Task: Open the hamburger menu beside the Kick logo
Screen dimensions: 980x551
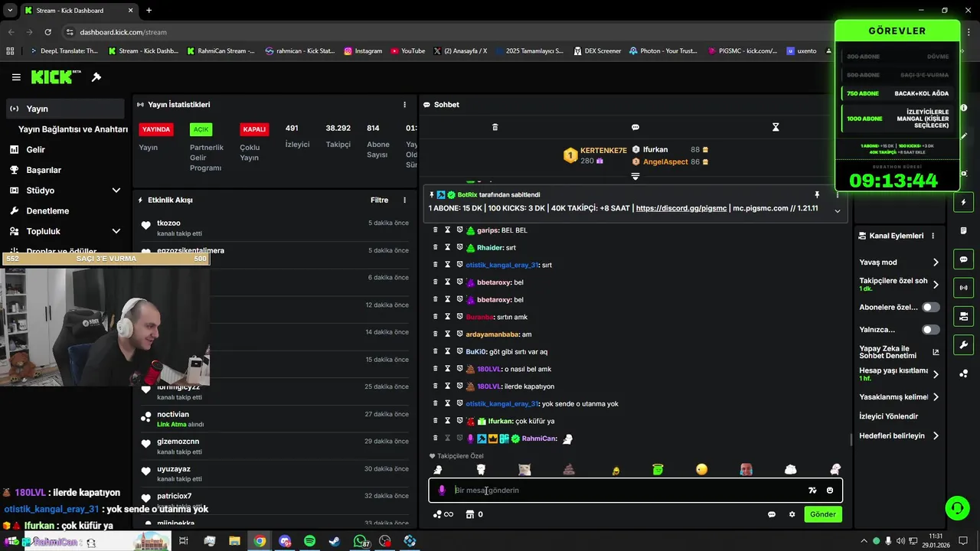Action: click(16, 77)
